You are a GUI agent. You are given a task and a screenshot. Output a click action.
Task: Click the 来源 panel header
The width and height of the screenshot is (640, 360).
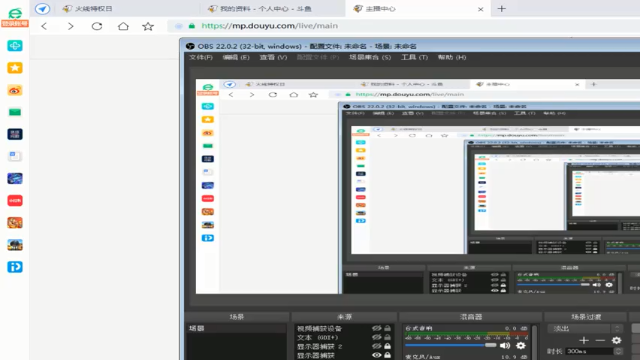tap(344, 317)
